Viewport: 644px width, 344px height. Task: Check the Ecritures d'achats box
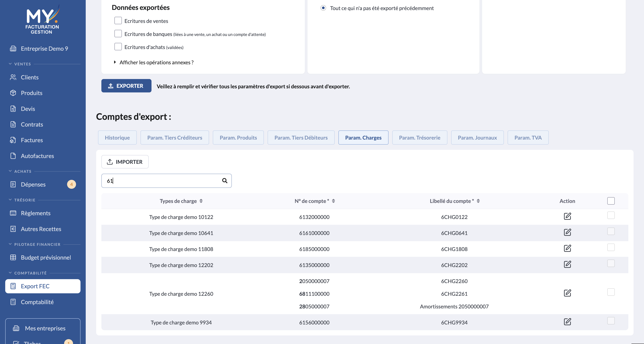[118, 47]
